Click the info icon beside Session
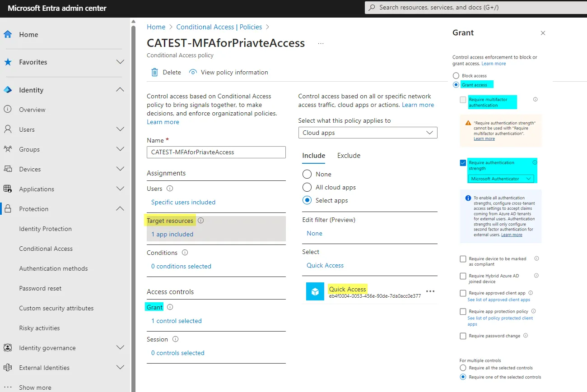The image size is (587, 392). [175, 339]
